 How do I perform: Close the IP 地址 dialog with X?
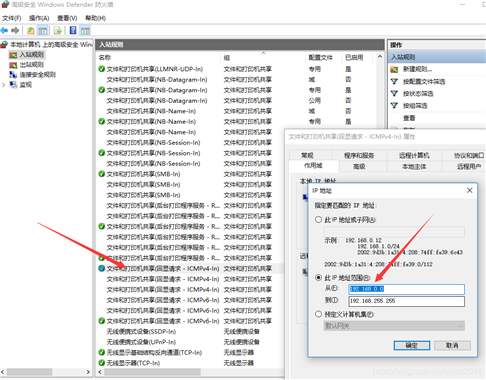(469, 190)
